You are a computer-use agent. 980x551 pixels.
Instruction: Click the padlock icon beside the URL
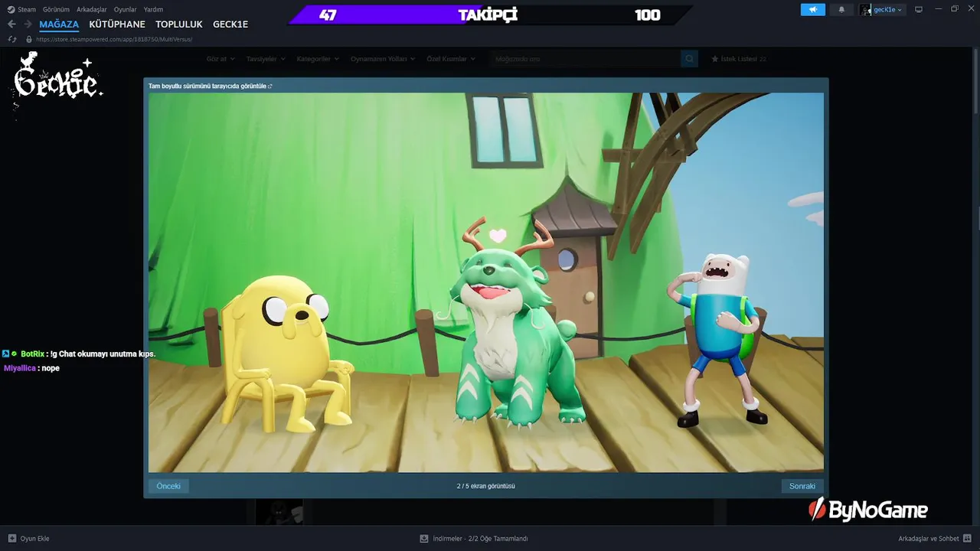pos(29,39)
